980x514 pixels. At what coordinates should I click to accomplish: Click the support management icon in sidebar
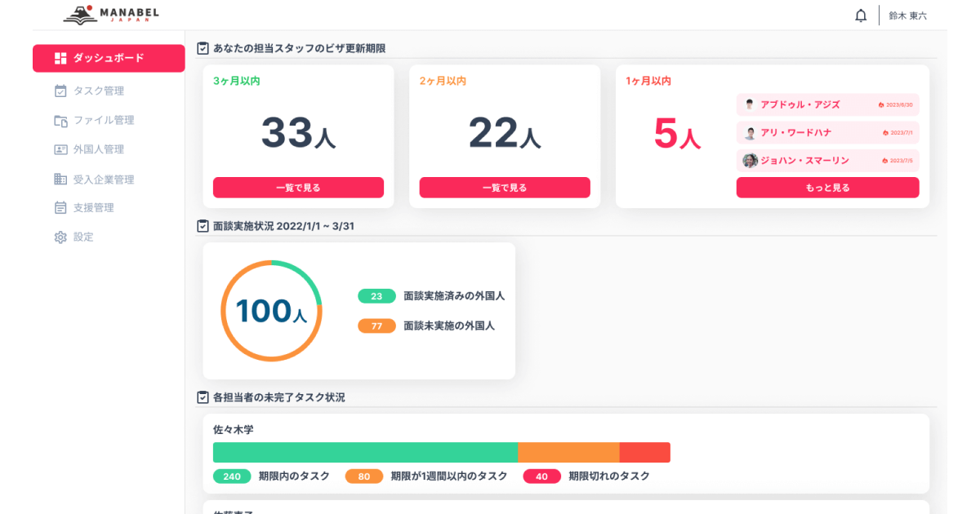60,208
